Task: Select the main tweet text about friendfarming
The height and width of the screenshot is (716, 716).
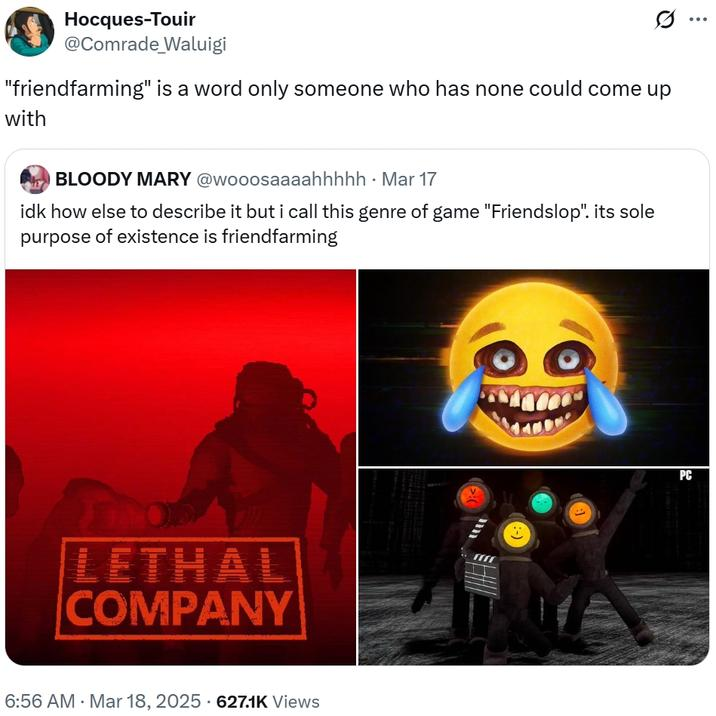Action: [x=338, y=104]
